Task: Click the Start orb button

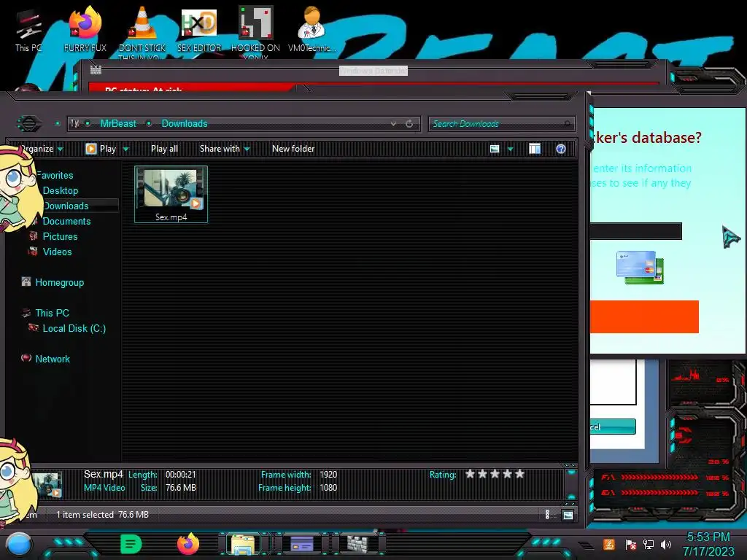Action: click(18, 545)
